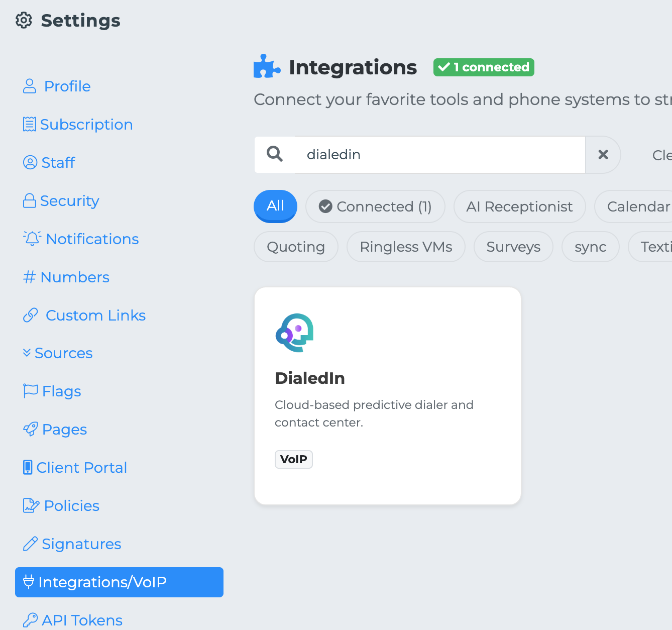Open the Client Portal link

click(81, 468)
